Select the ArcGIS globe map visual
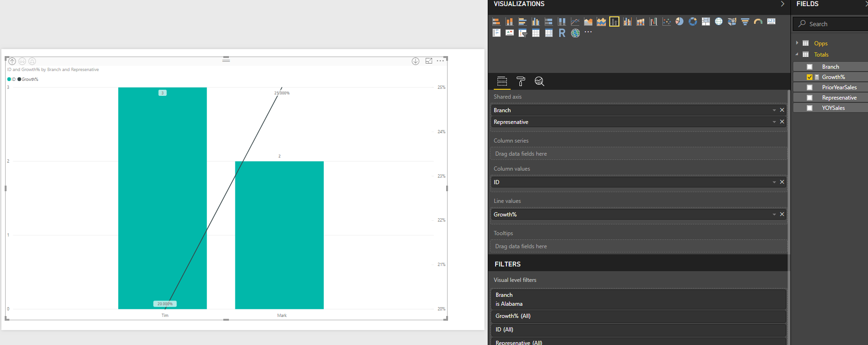 [x=575, y=33]
